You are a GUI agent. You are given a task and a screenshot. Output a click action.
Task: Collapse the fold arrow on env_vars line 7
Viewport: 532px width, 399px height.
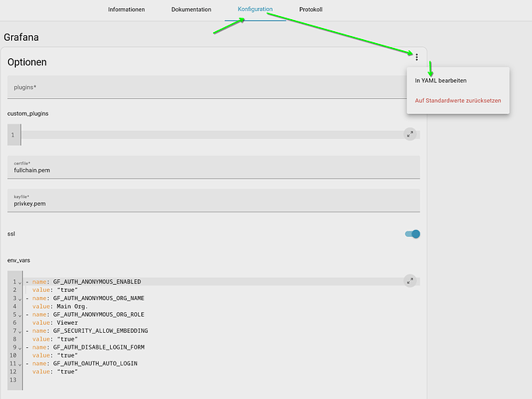(20, 331)
